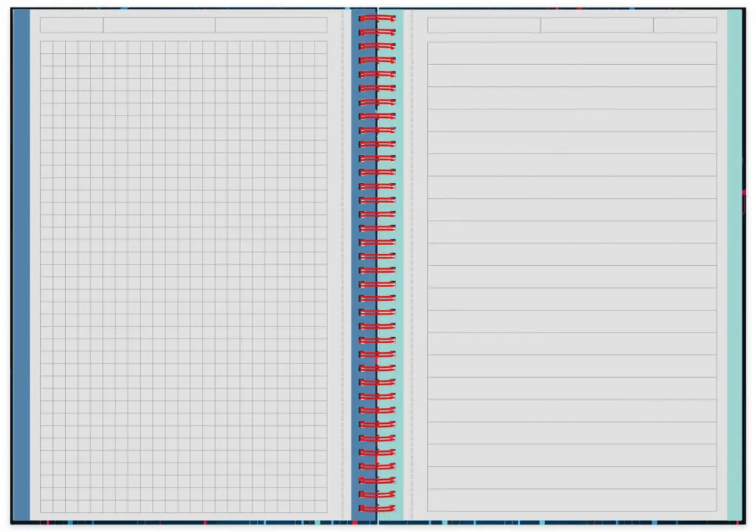Click the punched holes column on the right page
Screen dimensions: 756x532
click(411, 264)
